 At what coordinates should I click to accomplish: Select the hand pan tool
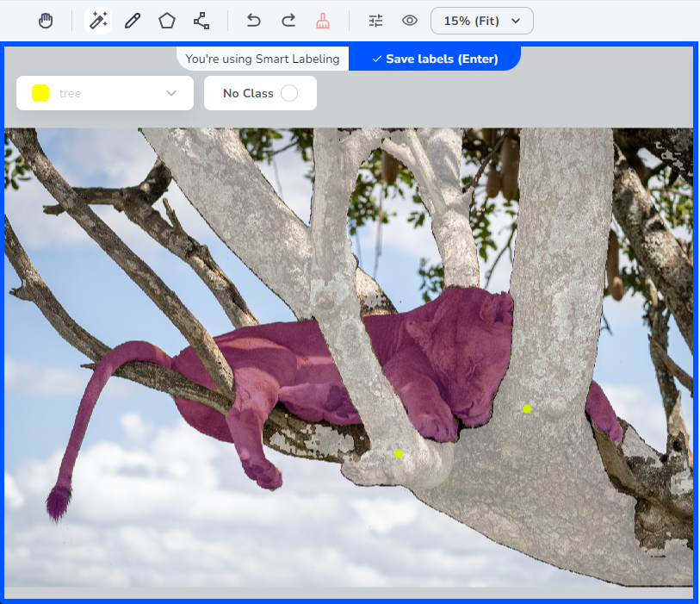click(x=46, y=21)
